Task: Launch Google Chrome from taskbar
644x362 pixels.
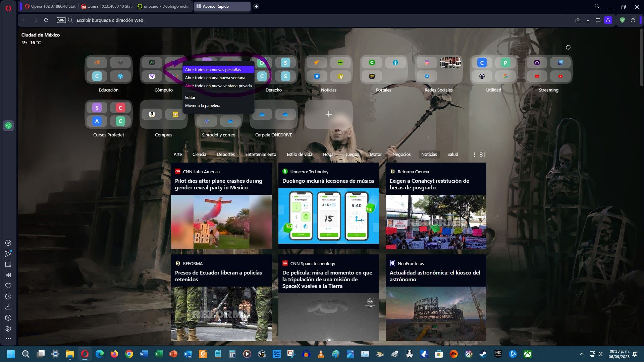Action: pyautogui.click(x=129, y=354)
